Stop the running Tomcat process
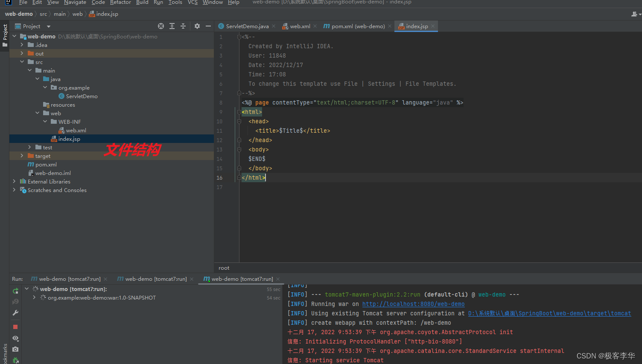This screenshot has height=364, width=642. click(15, 327)
